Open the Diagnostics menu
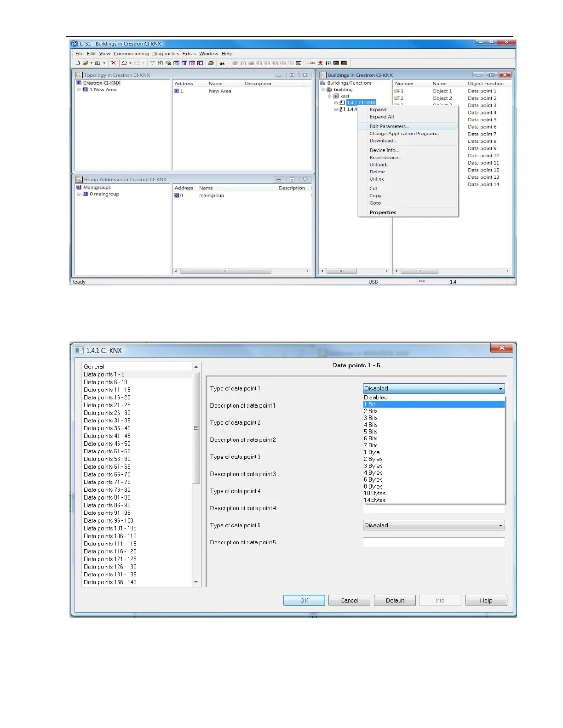This screenshot has height=728, width=563. pos(166,54)
